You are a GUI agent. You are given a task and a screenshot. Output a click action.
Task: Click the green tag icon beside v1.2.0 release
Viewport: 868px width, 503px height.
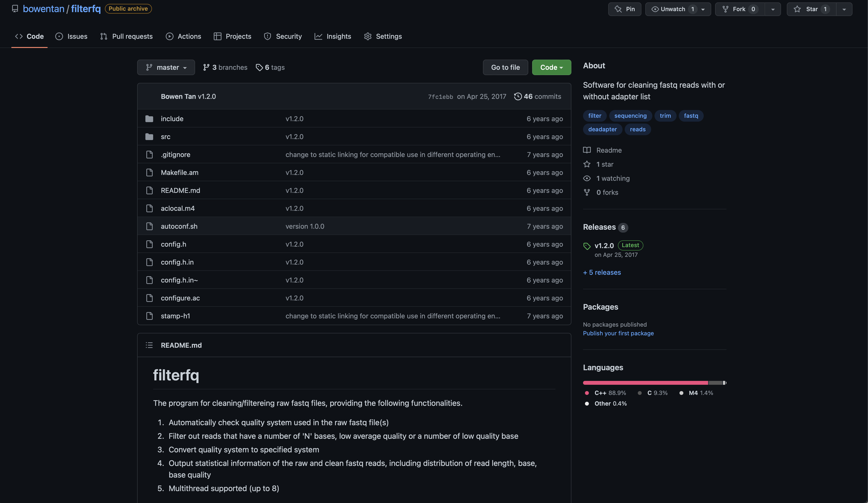[587, 246]
